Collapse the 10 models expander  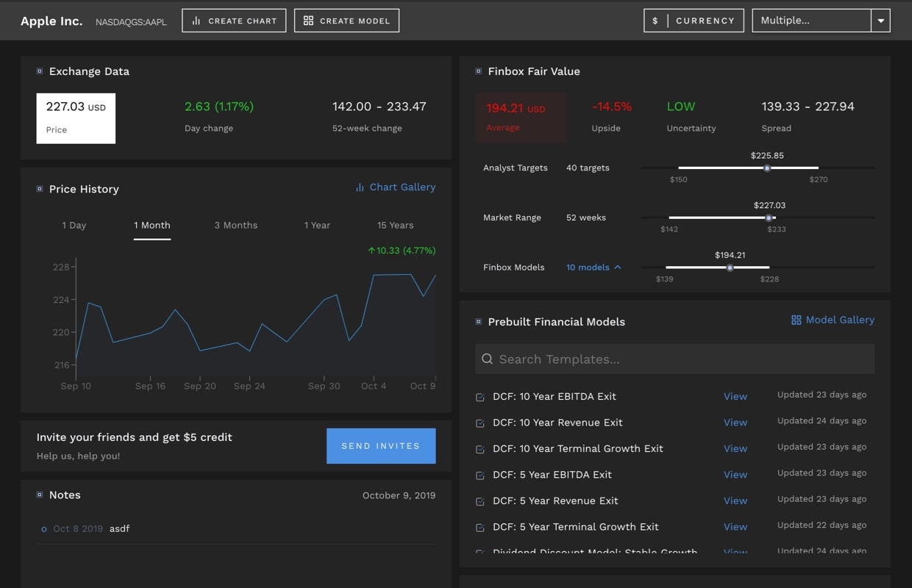[617, 268]
